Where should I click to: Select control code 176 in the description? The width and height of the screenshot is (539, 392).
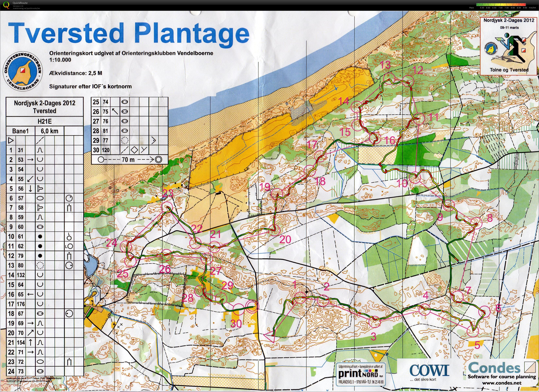[x=21, y=304]
